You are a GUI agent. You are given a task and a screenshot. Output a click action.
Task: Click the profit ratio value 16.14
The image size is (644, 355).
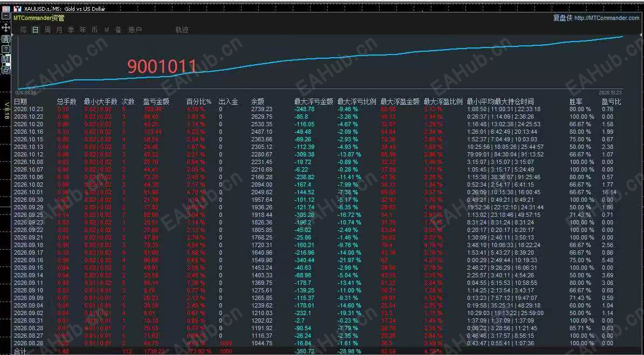[609, 192]
